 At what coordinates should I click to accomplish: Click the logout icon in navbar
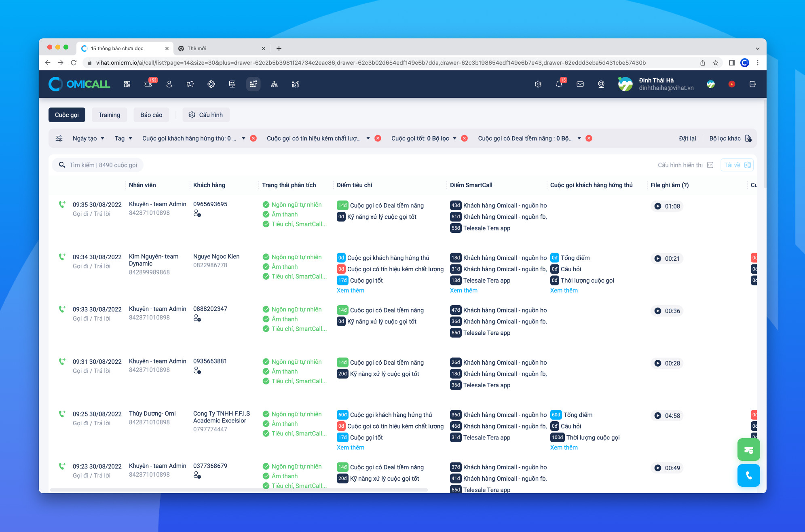click(752, 84)
